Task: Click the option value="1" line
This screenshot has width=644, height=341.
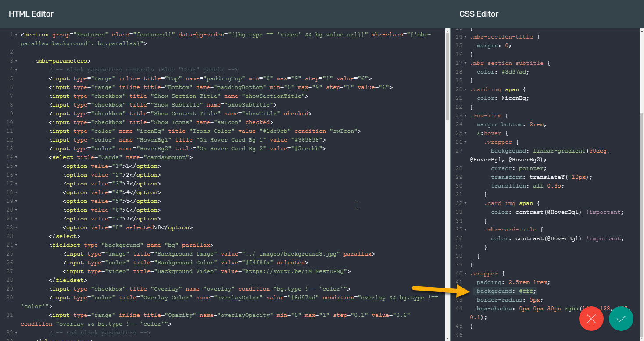Action: click(112, 166)
